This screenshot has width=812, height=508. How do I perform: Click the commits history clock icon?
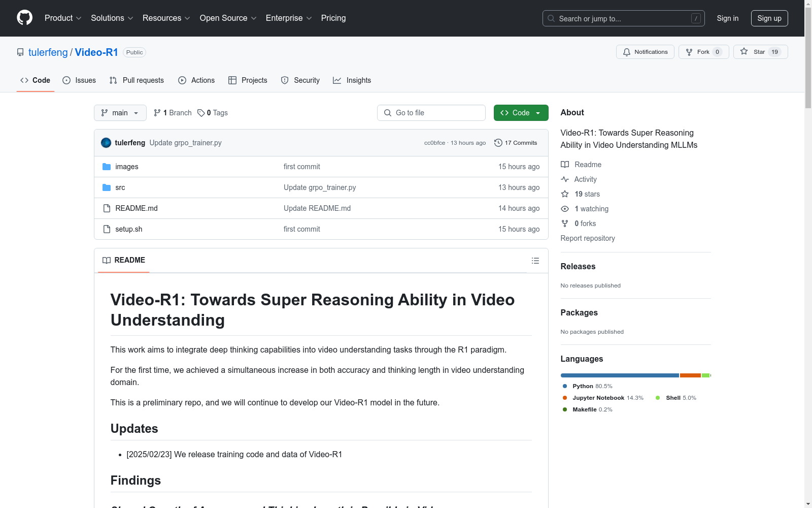click(x=498, y=143)
